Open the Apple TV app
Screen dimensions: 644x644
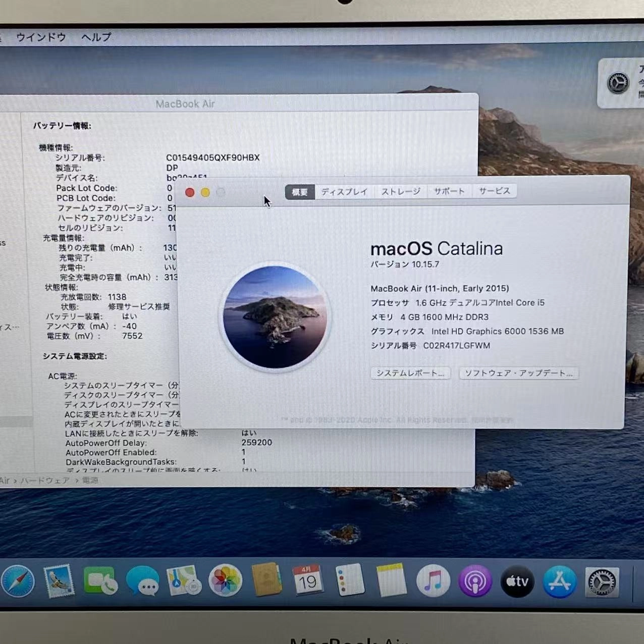(517, 581)
